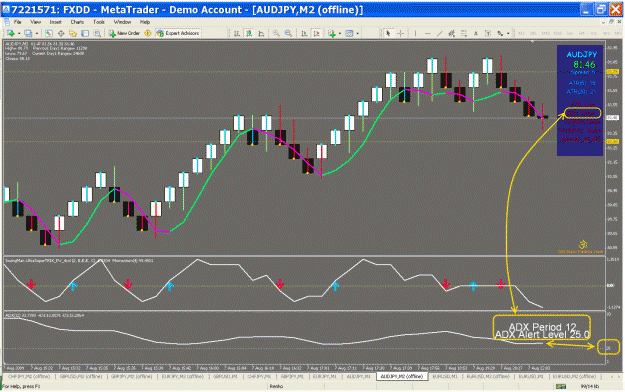Click the connection status bars icon
The height and width of the screenshot is (392, 625).
561,386
